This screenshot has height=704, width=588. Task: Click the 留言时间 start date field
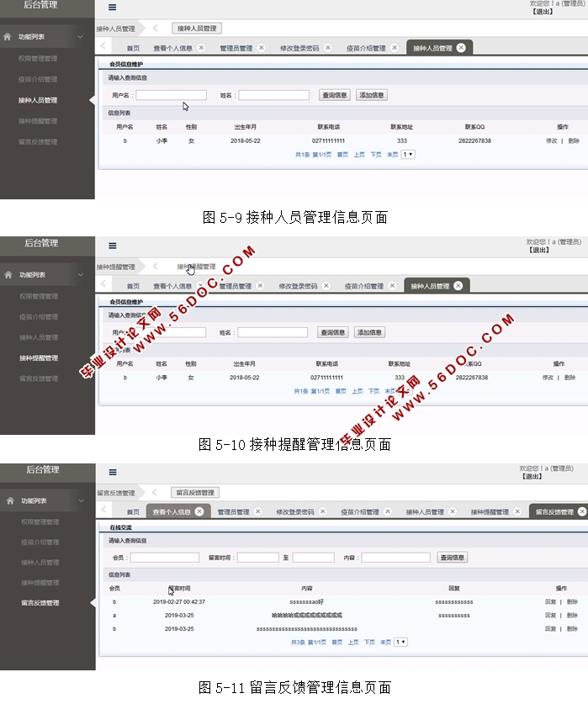[x=258, y=558]
